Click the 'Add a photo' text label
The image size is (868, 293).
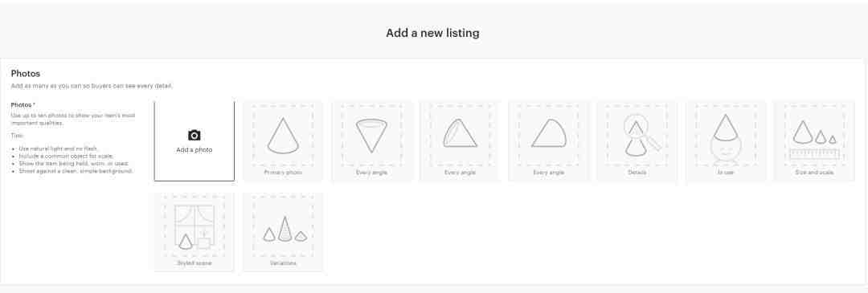coord(194,150)
